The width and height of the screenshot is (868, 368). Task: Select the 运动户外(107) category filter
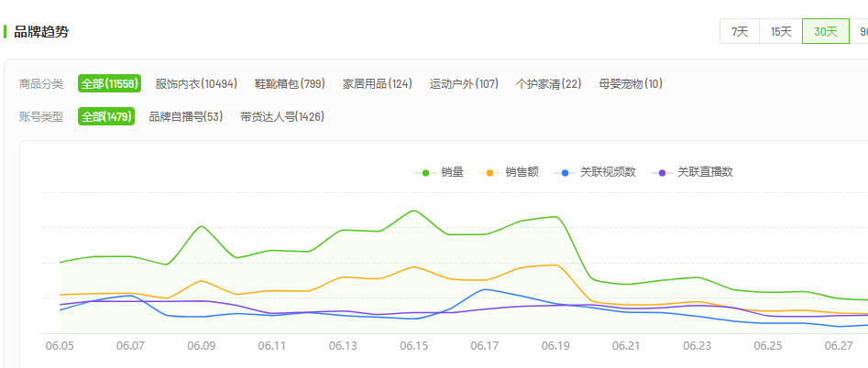[464, 84]
